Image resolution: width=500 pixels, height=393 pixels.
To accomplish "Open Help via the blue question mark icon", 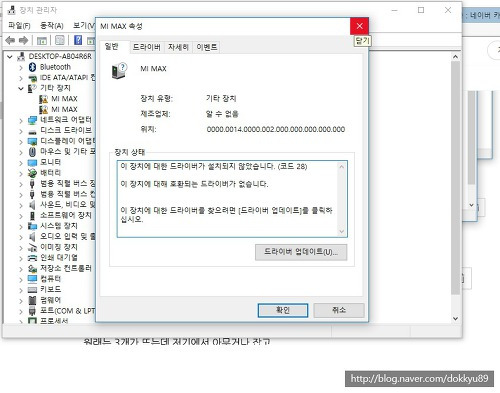I will pyautogui.click(x=78, y=40).
